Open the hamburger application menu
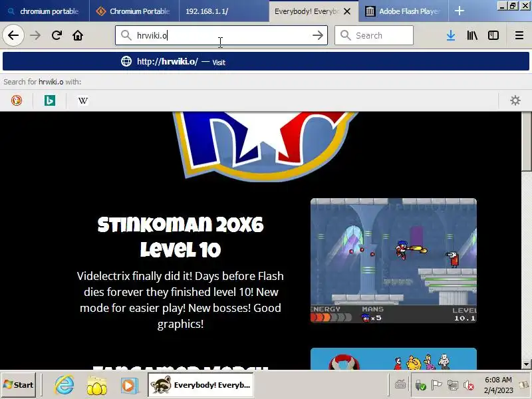This screenshot has height=399, width=532. coord(519,35)
